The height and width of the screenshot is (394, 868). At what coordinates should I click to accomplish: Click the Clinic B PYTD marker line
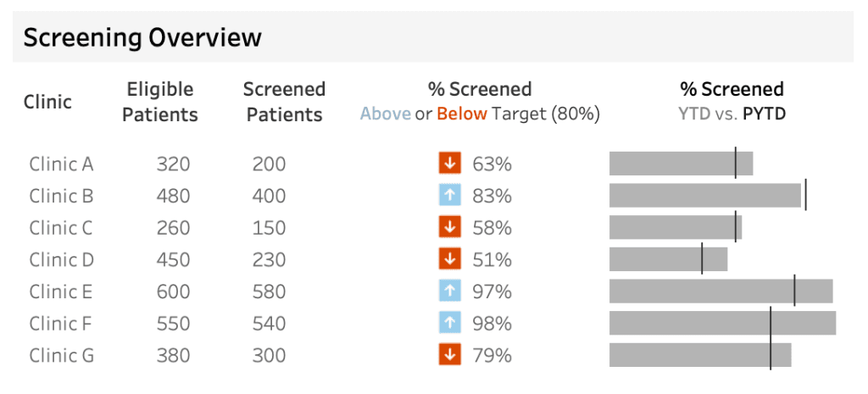pos(805,196)
